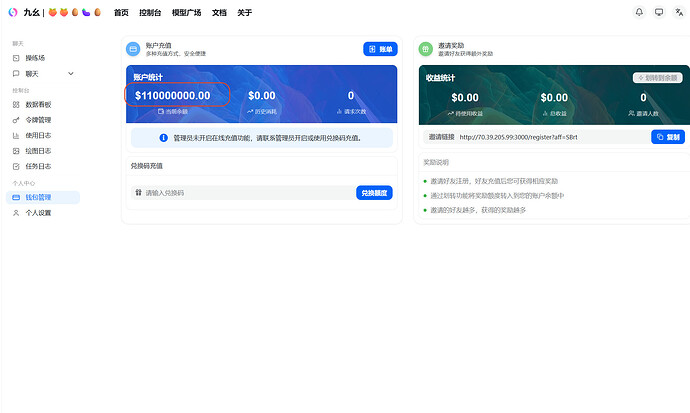Click the 九幺 logo icon
Viewport: 690px width, 413px height.
(x=13, y=12)
